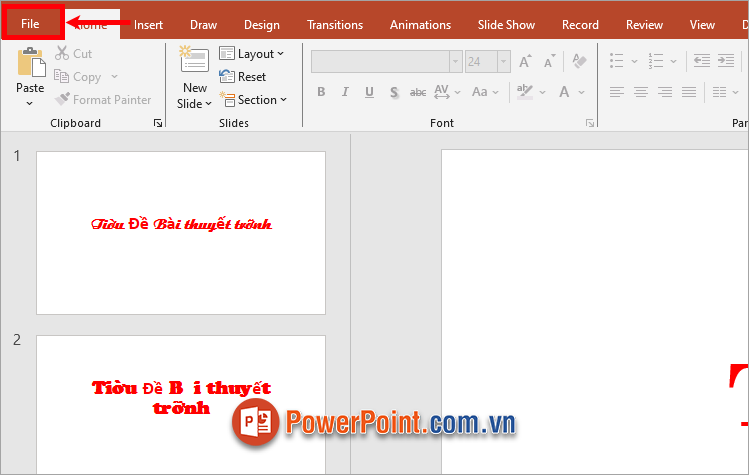Click the Paste clipboard icon
The height and width of the screenshot is (475, 749).
tap(32, 62)
